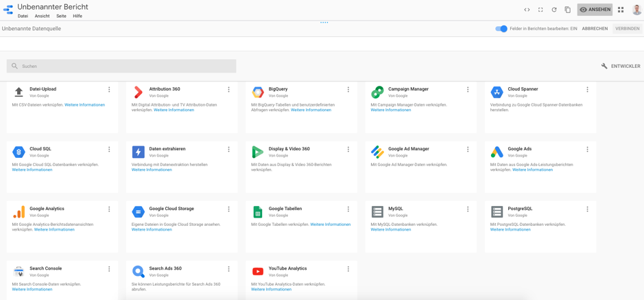Select the Cloud Spanner icon
Viewport: 644px width, 300px height.
(497, 93)
